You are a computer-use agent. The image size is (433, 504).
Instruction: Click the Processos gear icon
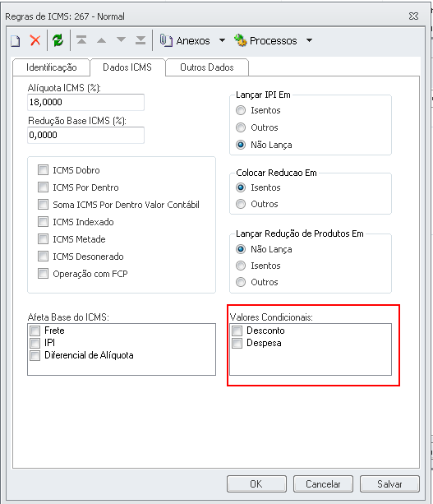pos(240,40)
